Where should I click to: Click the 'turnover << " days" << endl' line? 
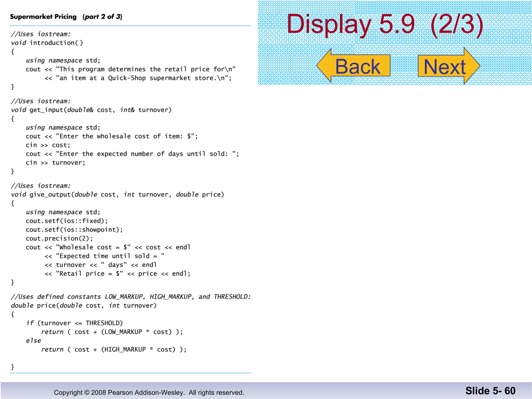point(101,265)
